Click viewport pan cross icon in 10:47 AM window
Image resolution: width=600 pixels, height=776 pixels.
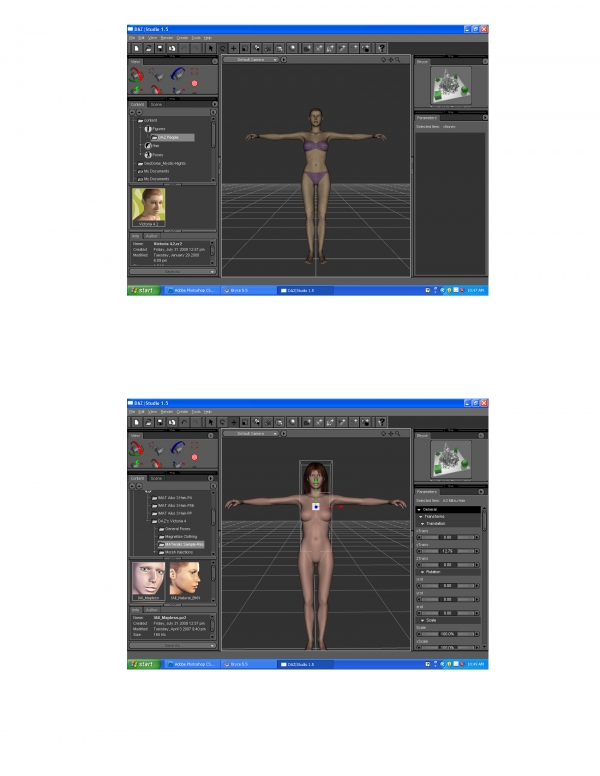391,60
